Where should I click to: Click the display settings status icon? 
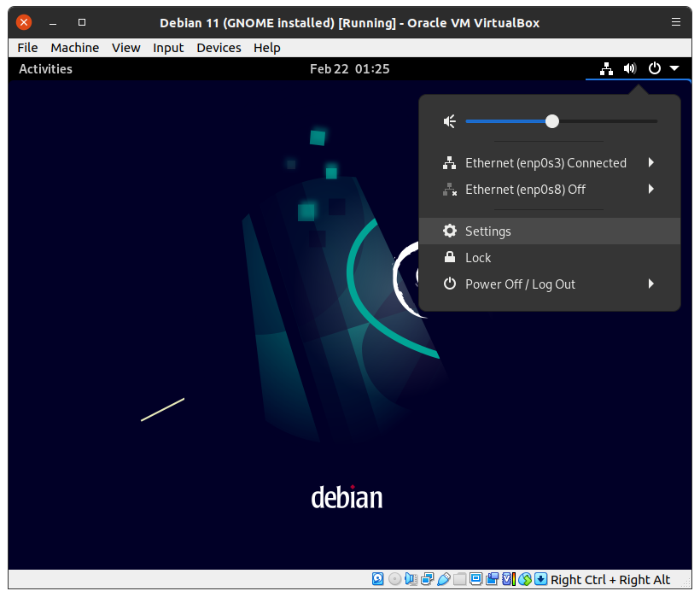[475, 580]
